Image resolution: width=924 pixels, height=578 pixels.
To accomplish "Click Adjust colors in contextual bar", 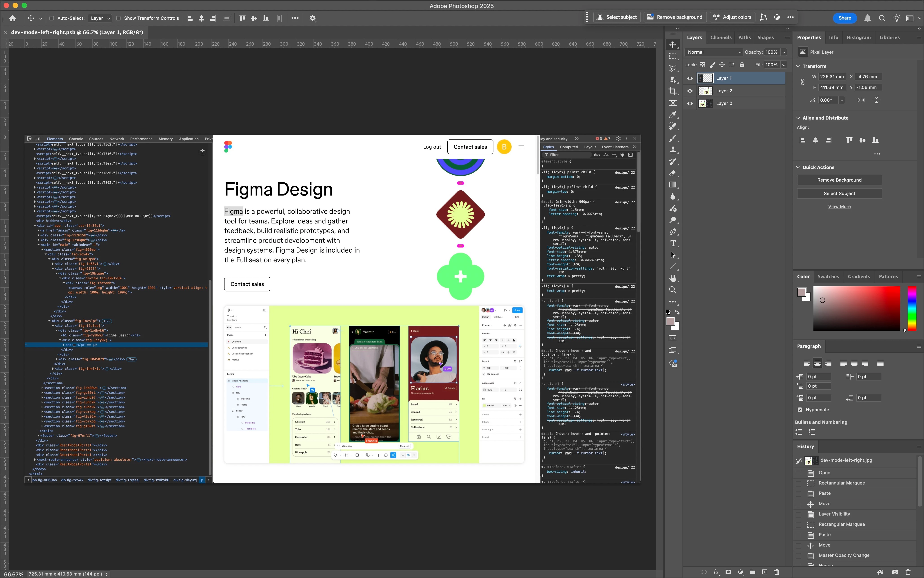I will [732, 17].
